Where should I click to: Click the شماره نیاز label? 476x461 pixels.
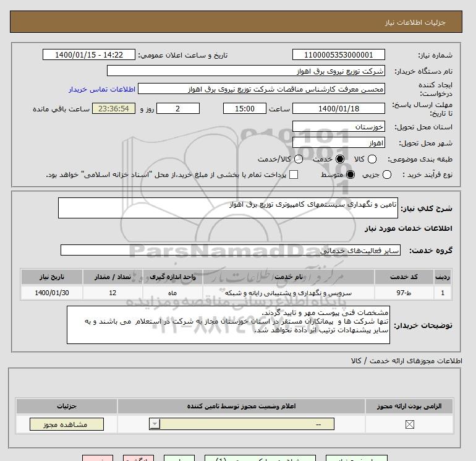pyautogui.click(x=435, y=55)
